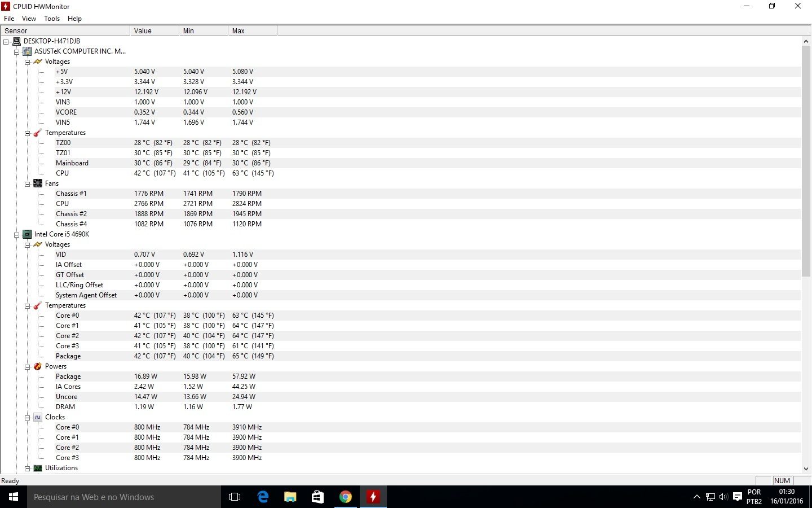812x508 pixels.
Task: Collapse the motherboard Temperatures group
Action: [x=27, y=133]
